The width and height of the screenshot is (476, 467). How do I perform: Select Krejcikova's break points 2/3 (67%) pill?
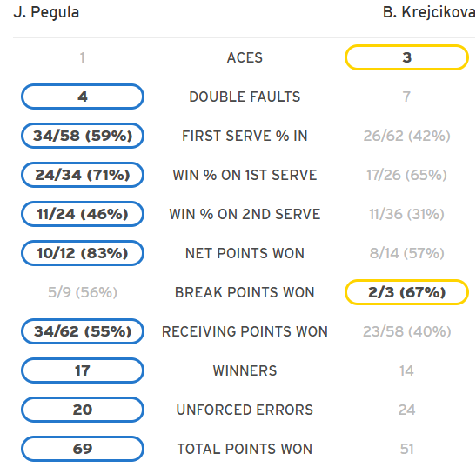pyautogui.click(x=406, y=292)
